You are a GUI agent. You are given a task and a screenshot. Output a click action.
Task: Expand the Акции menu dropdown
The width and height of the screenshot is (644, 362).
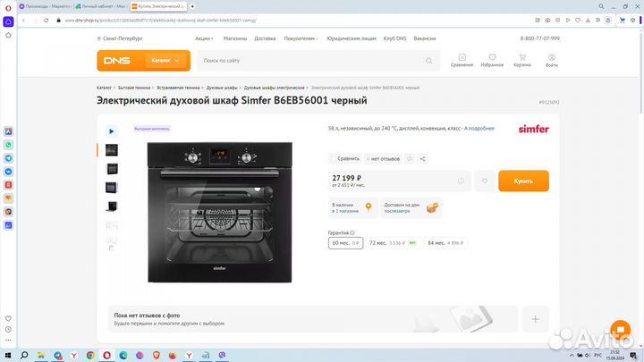click(x=204, y=38)
